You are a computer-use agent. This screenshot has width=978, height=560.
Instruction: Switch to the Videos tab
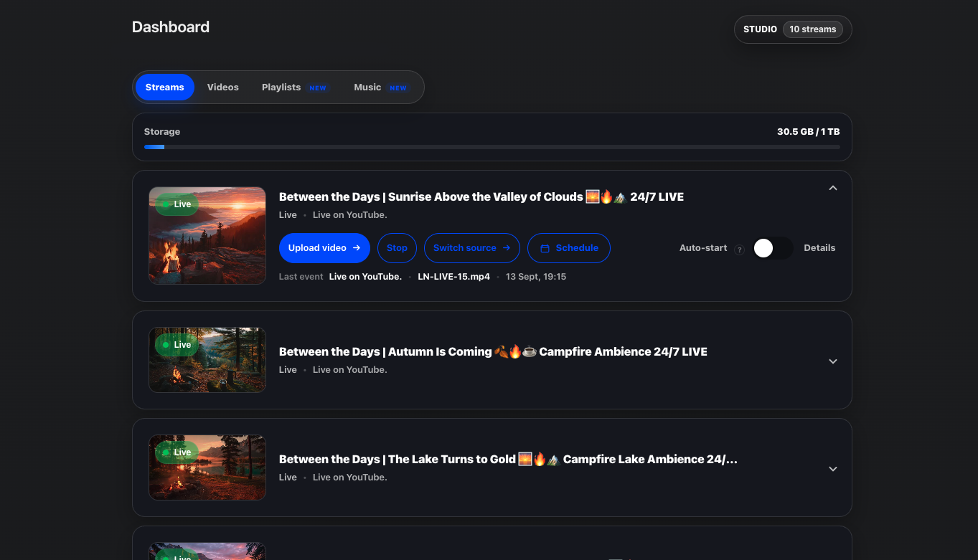pos(222,87)
